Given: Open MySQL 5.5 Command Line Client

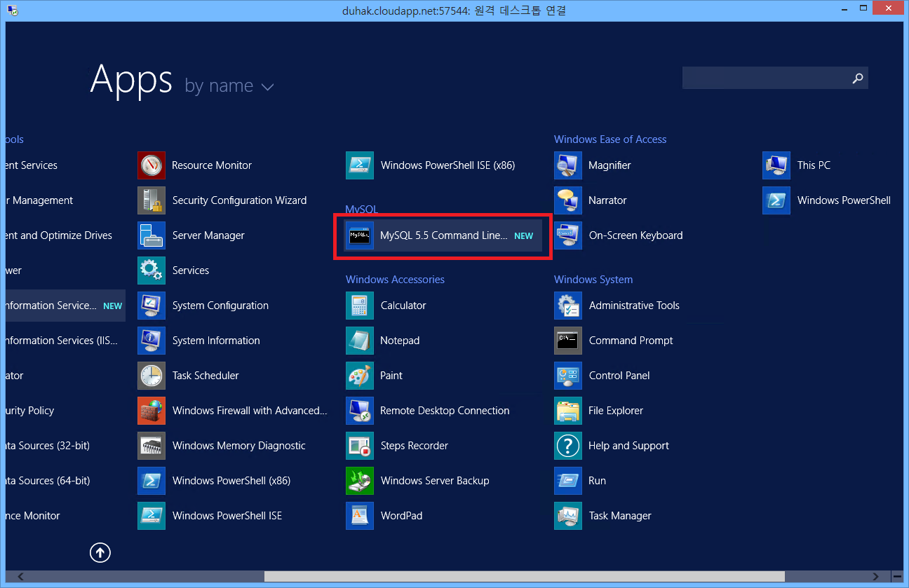Looking at the screenshot, I should pyautogui.click(x=443, y=236).
